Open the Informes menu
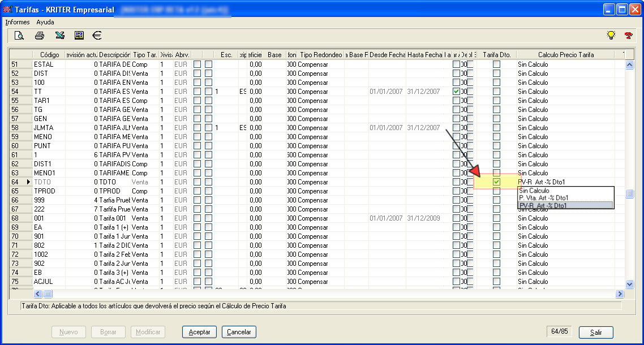The height and width of the screenshot is (345, 644). click(18, 22)
